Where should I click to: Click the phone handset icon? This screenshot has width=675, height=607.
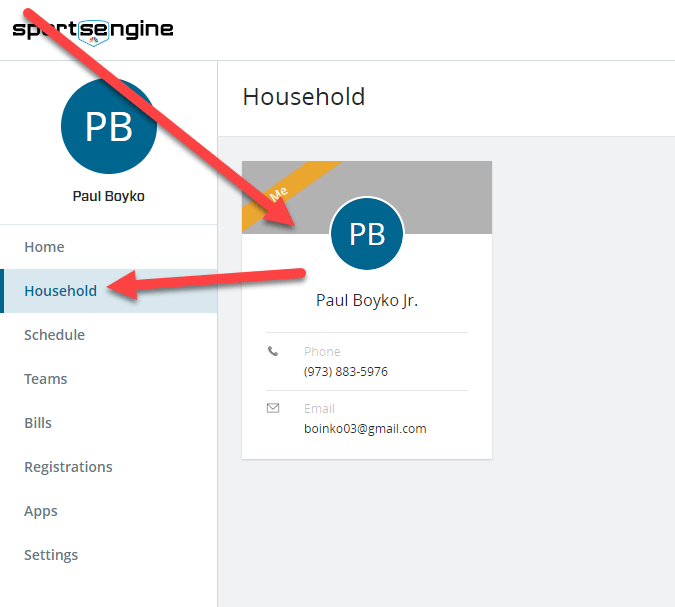point(273,351)
